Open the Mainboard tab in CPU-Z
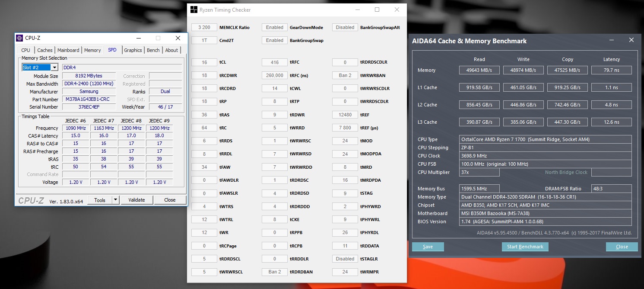The image size is (644, 289). pos(68,50)
